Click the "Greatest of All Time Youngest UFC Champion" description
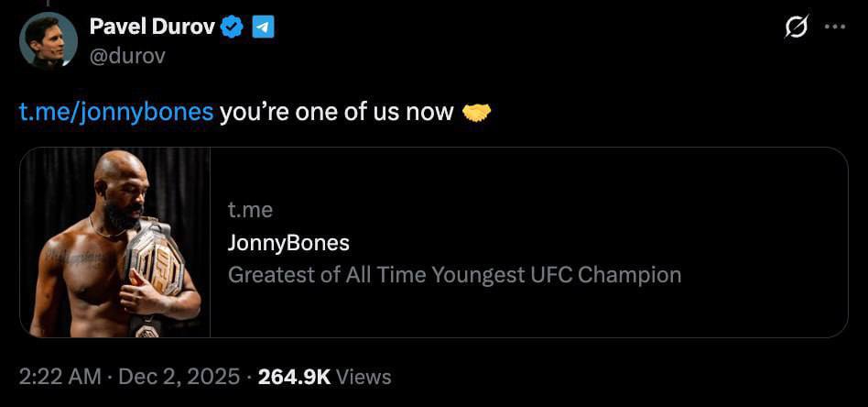 [454, 275]
